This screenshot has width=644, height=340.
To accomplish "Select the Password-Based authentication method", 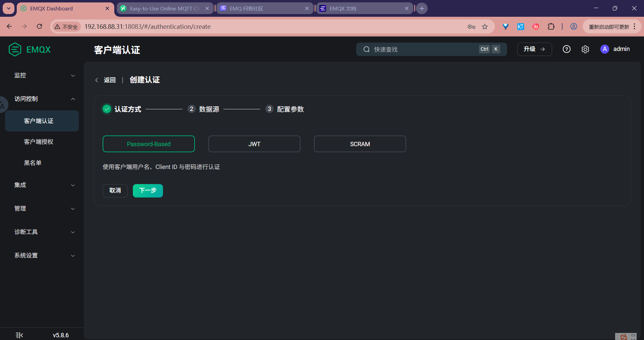I will pyautogui.click(x=149, y=144).
